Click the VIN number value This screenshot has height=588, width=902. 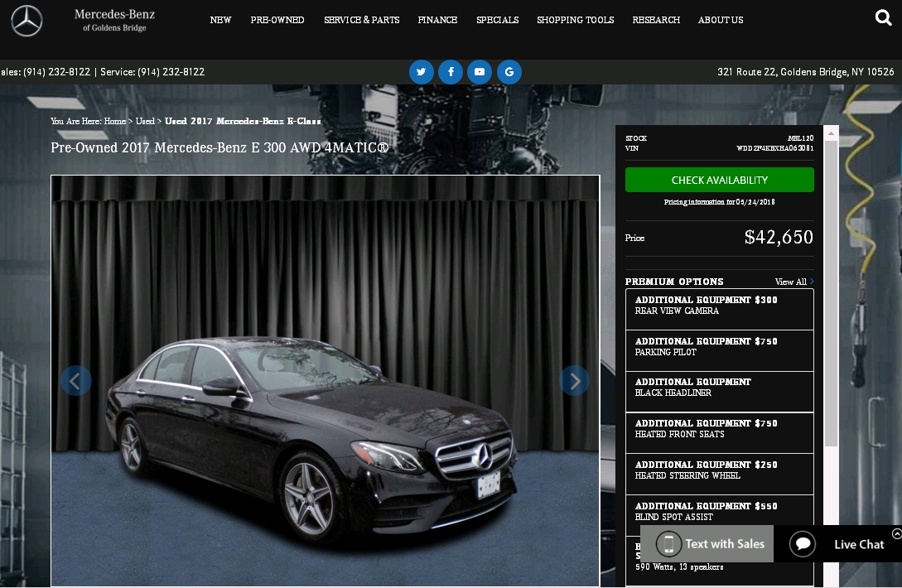775,148
